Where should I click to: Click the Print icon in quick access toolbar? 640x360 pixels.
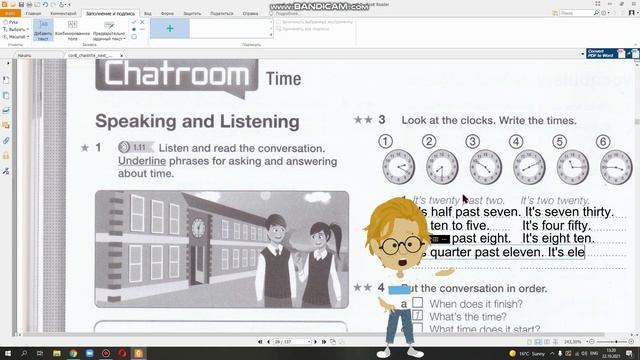pyautogui.click(x=29, y=4)
